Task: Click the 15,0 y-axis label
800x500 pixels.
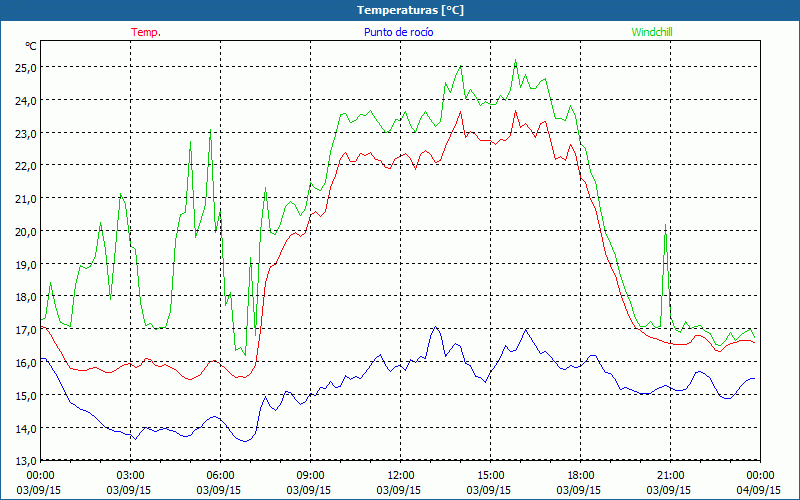Action: (x=23, y=395)
